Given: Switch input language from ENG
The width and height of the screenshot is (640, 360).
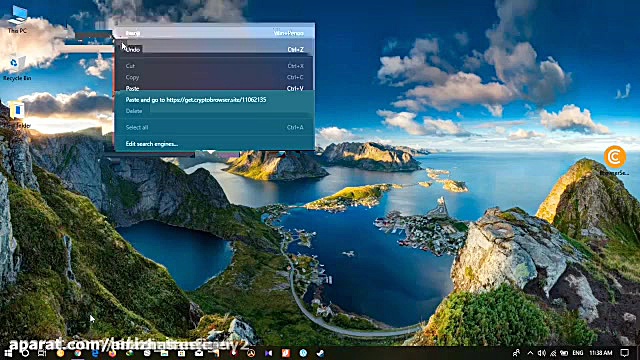Looking at the screenshot, I should point(578,353).
